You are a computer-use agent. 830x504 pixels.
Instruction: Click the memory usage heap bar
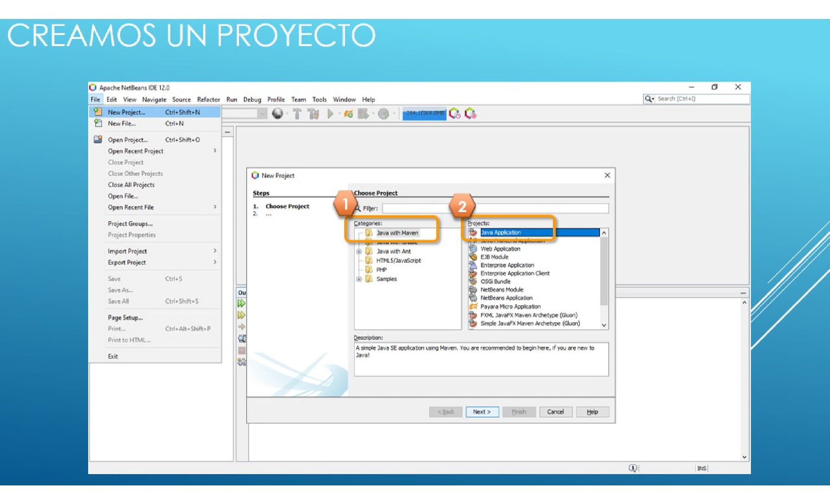click(424, 114)
